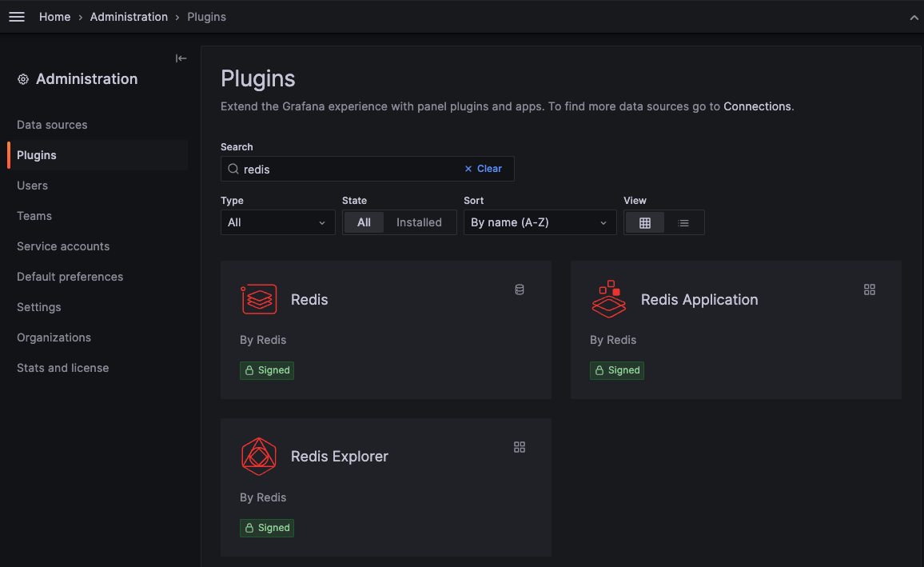This screenshot has width=924, height=567.
Task: Click the app type icon on Redis Application card
Action: (869, 289)
